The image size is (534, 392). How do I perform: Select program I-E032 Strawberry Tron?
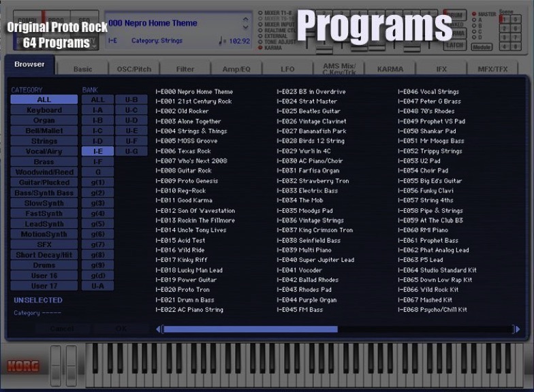313,181
